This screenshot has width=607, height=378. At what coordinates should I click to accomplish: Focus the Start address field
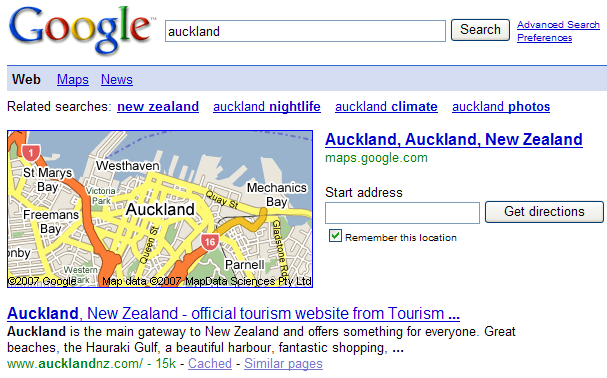click(x=402, y=213)
